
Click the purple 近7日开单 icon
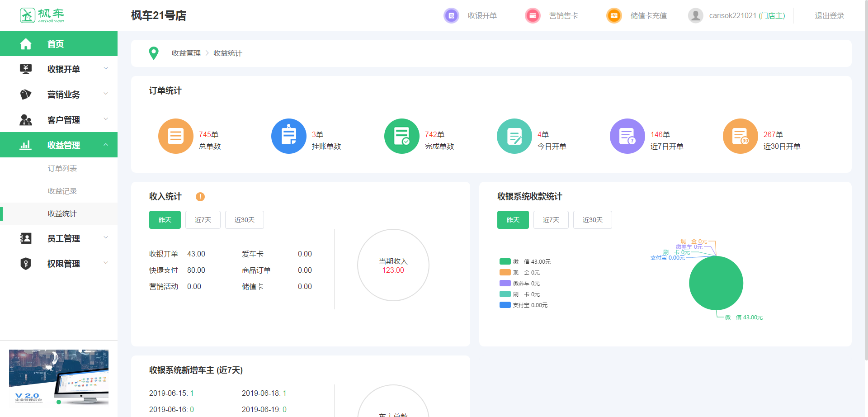pos(627,136)
